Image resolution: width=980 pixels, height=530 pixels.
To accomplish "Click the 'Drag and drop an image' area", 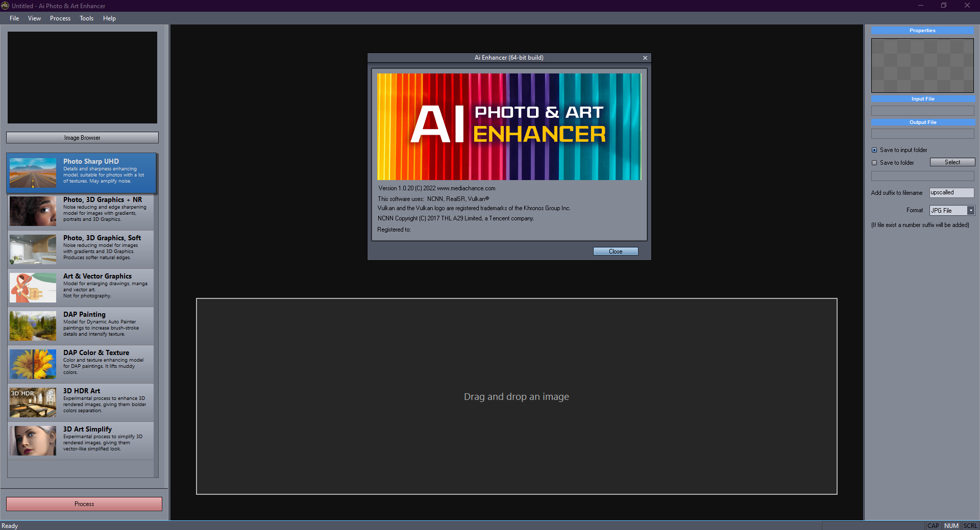I will (517, 396).
